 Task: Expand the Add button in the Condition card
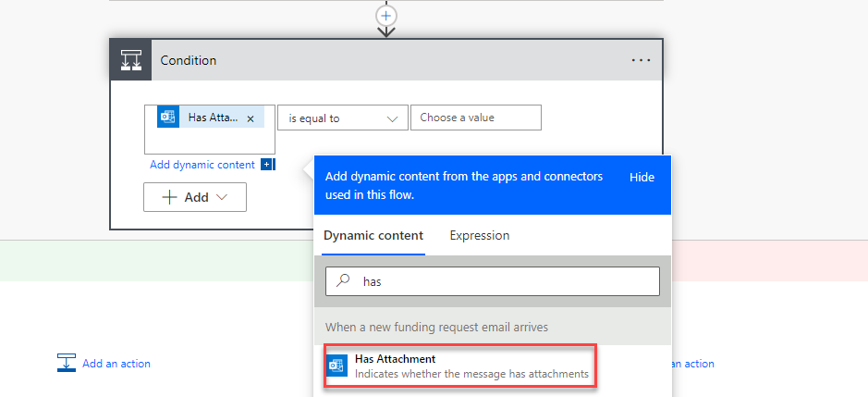pos(195,197)
